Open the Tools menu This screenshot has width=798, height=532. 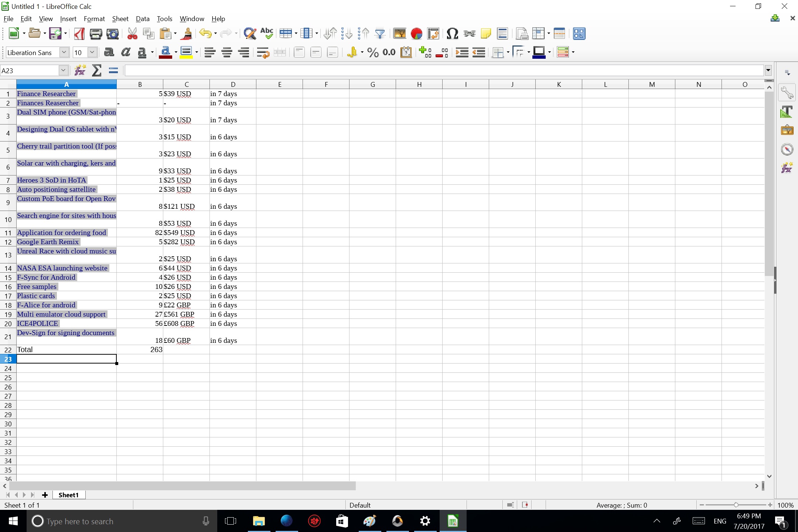coord(164,19)
